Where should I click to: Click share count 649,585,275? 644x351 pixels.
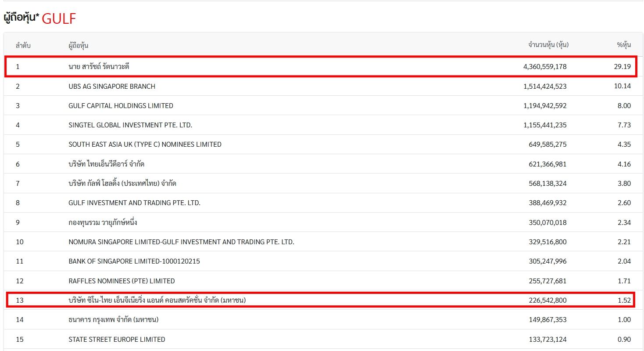pos(548,145)
